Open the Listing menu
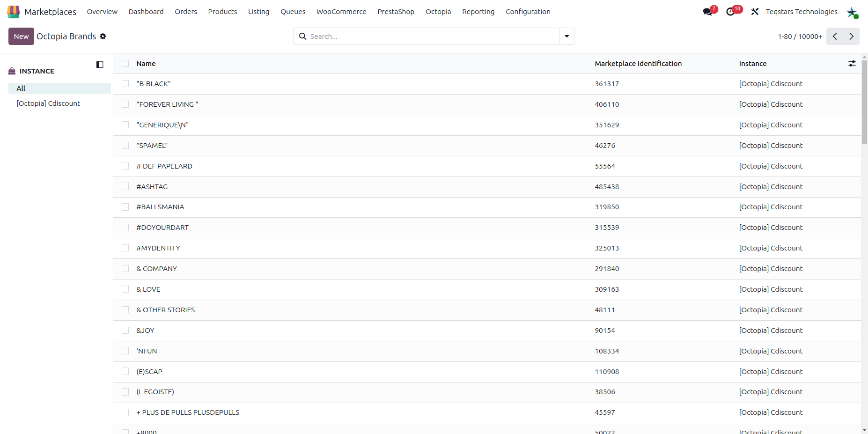This screenshot has width=868, height=434. point(259,12)
